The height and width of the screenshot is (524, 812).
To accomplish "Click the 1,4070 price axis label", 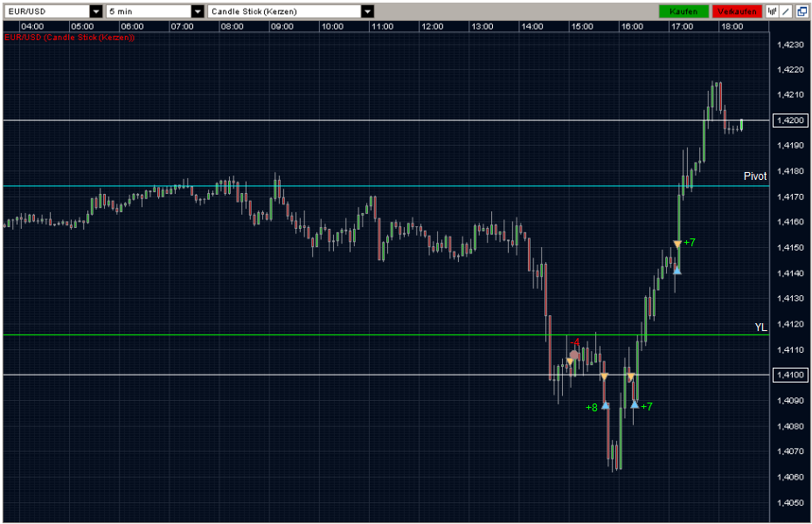I will [x=790, y=451].
